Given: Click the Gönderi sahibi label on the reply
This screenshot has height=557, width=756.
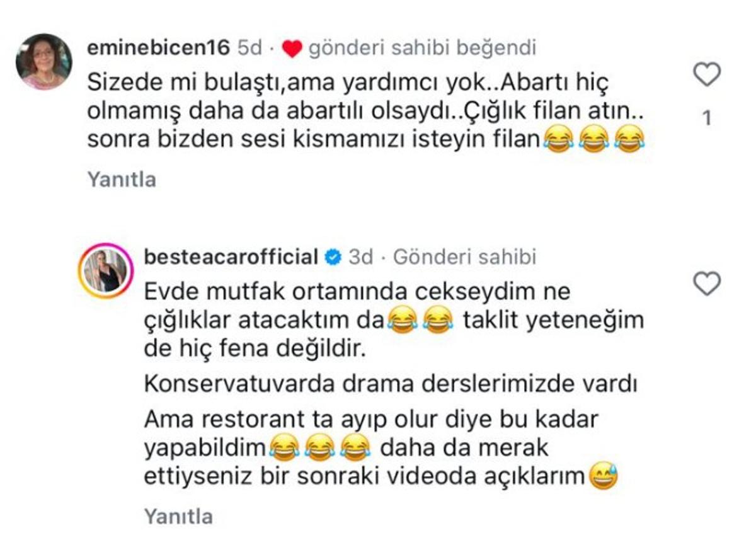Looking at the screenshot, I should 464,257.
